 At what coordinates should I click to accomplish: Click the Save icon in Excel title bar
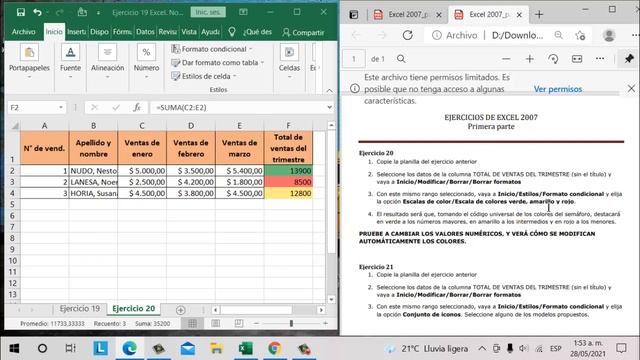[20, 12]
